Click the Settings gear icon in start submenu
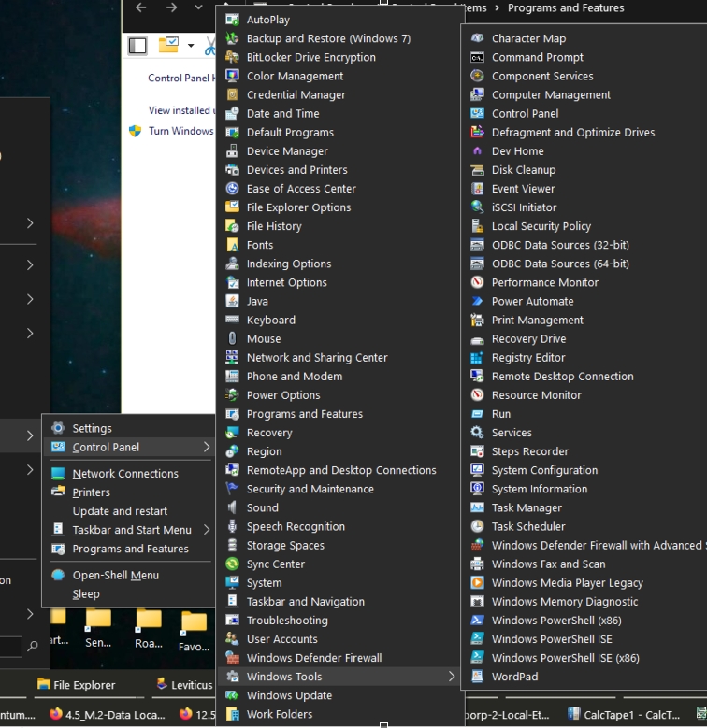Viewport: 707px width, 728px height. 58,428
